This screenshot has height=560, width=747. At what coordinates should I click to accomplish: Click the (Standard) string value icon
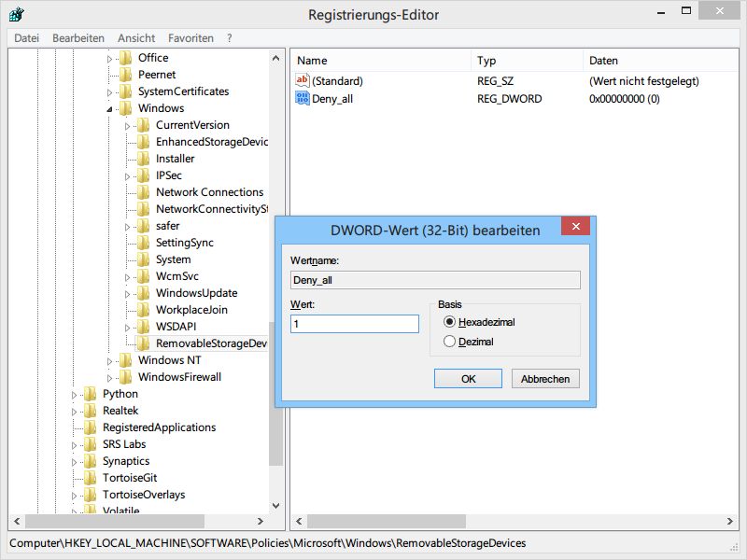pyautogui.click(x=302, y=80)
